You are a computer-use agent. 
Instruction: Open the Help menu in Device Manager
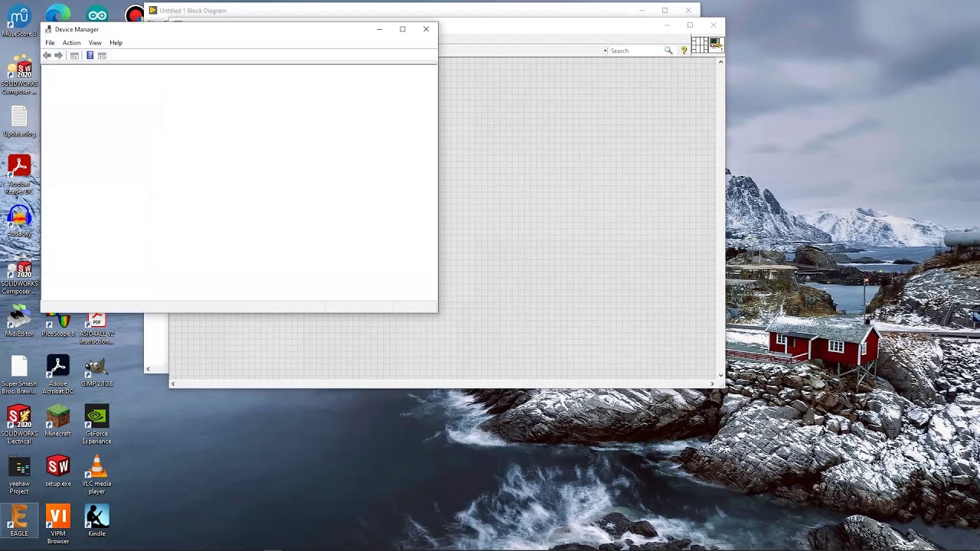116,43
